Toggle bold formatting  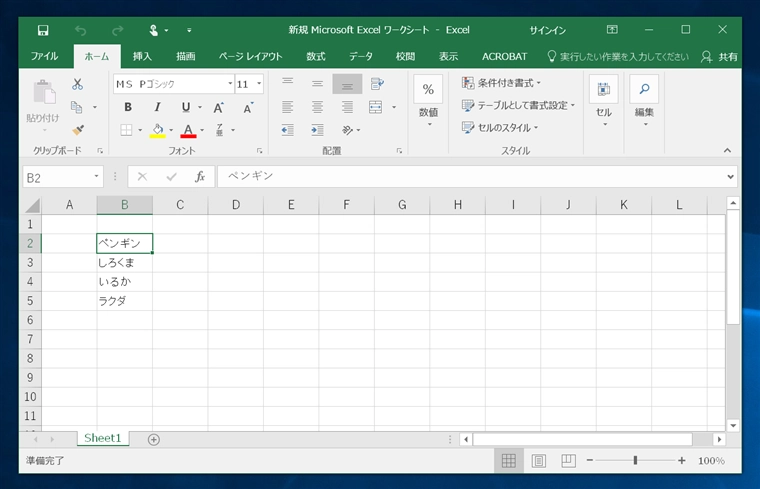128,107
